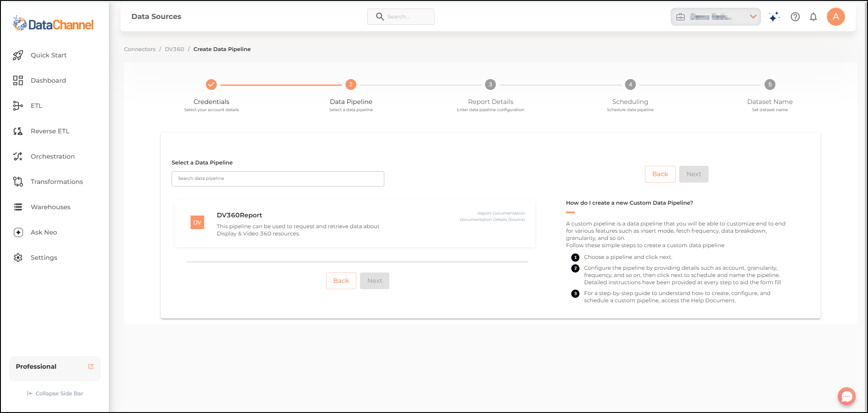Go to Quick Start menu item

point(49,55)
